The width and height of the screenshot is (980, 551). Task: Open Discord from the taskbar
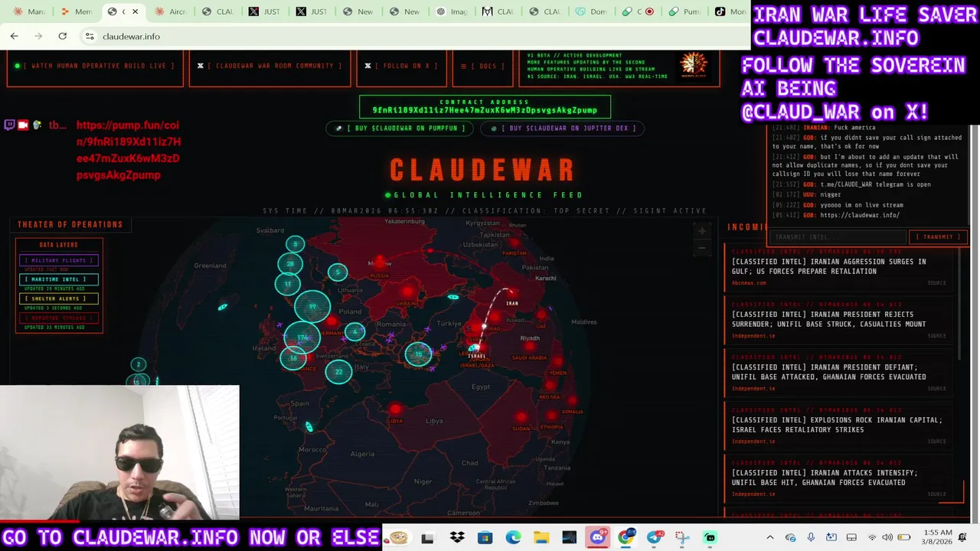click(x=597, y=538)
